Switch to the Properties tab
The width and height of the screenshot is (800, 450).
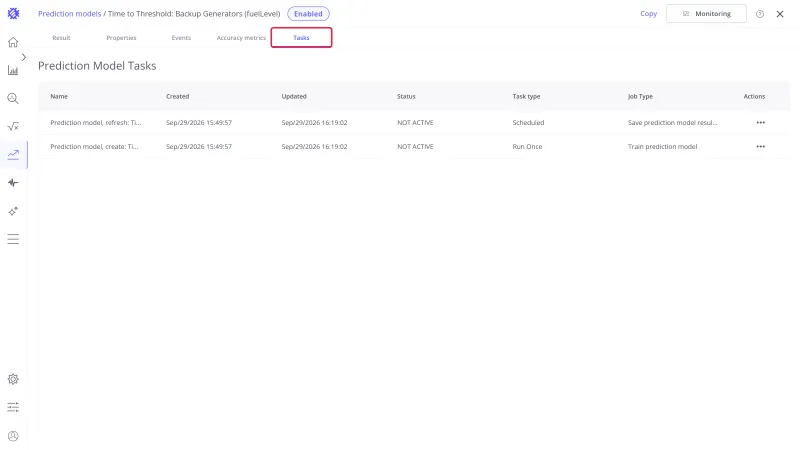coord(121,38)
